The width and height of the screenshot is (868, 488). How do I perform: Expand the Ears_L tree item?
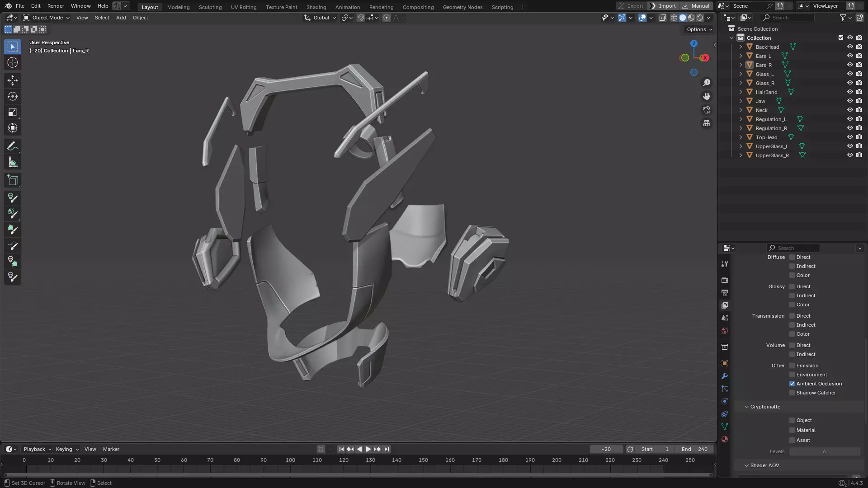(741, 56)
